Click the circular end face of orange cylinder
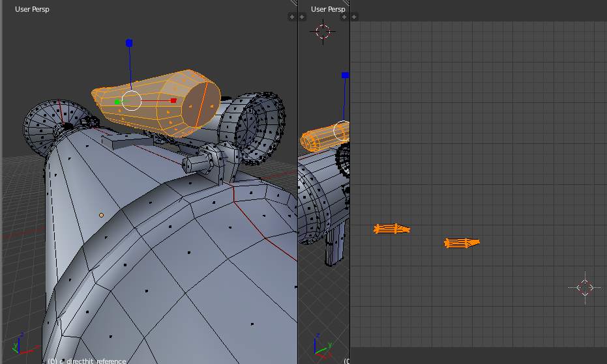607x364 pixels. 200,104
